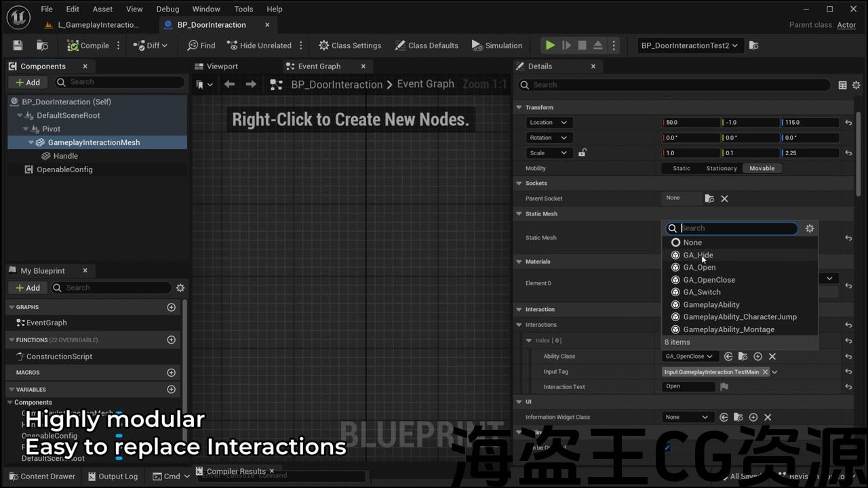
Task: Open the Output Log
Action: coord(113,476)
